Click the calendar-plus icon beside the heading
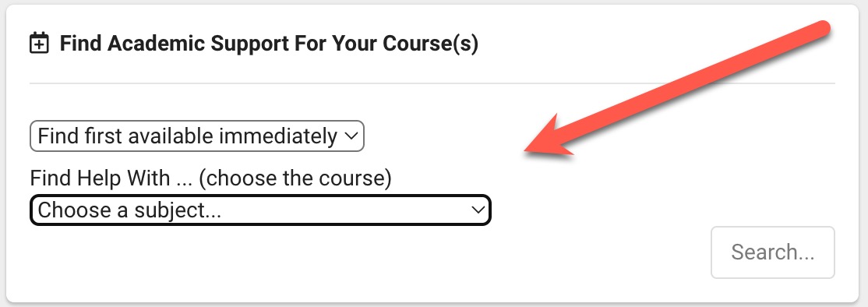Image resolution: width=868 pixels, height=307 pixels. tap(39, 43)
